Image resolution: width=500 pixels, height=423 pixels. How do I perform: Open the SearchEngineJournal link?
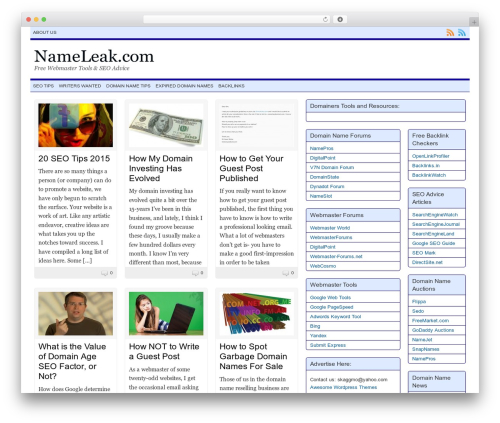click(x=436, y=224)
